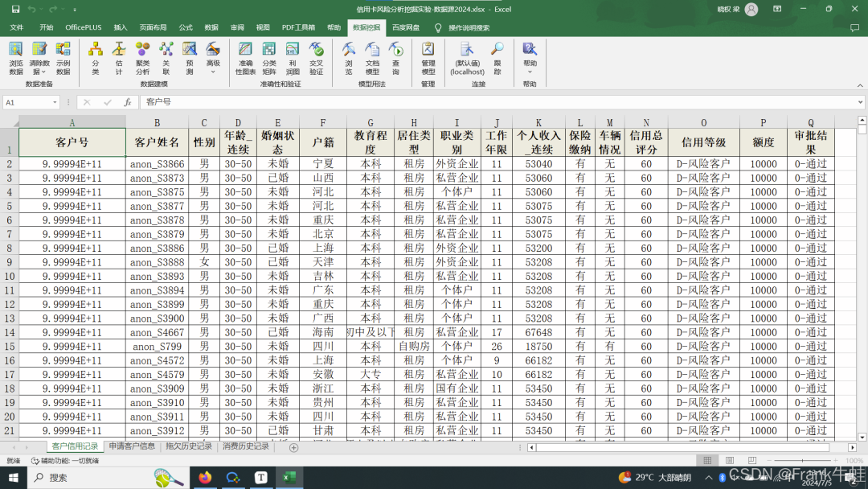Add a new sheet with the plus button
Image resolution: width=868 pixels, height=489 pixels.
coord(293,447)
